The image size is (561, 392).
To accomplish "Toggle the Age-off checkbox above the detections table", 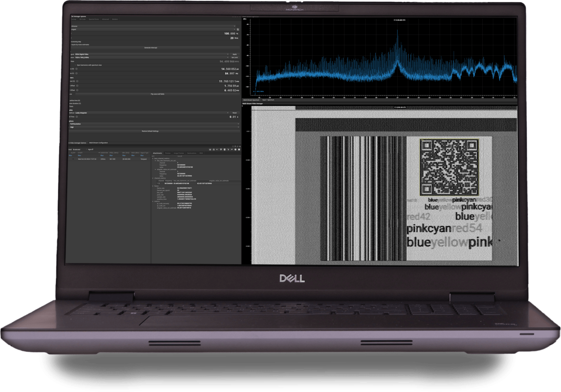I will point(87,149).
